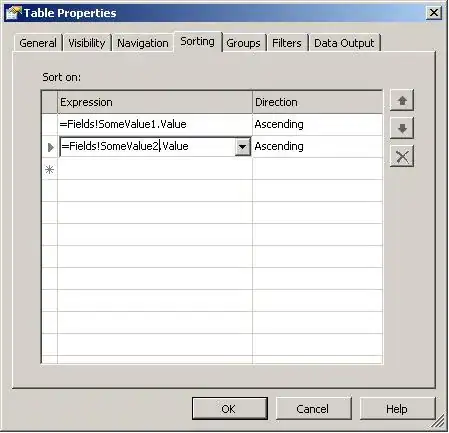Open the Visibility tab

click(x=87, y=43)
